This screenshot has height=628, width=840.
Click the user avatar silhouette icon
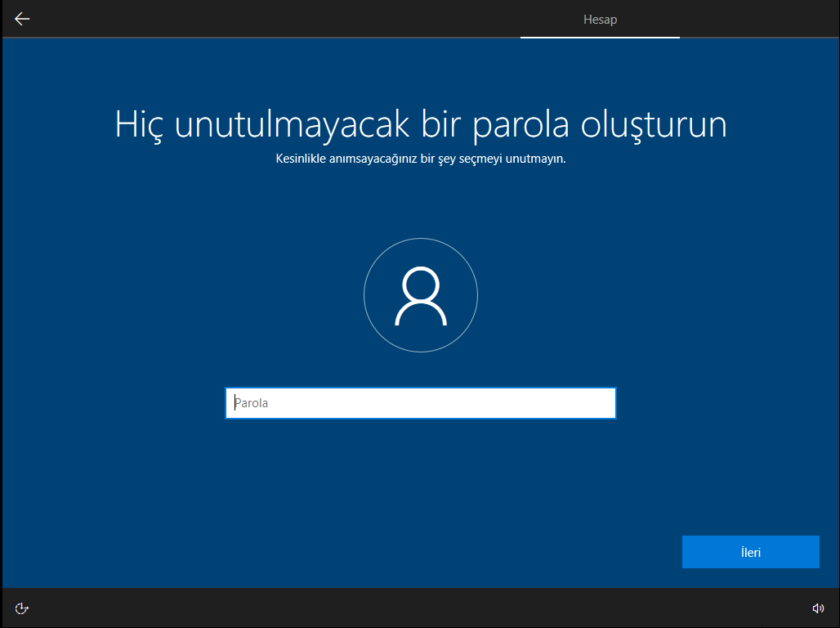point(421,296)
